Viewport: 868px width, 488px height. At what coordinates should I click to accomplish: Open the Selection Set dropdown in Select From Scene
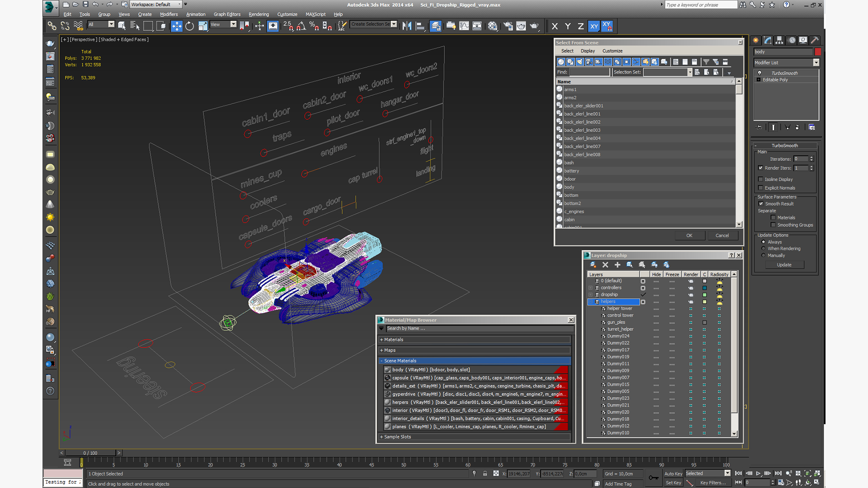pos(690,72)
